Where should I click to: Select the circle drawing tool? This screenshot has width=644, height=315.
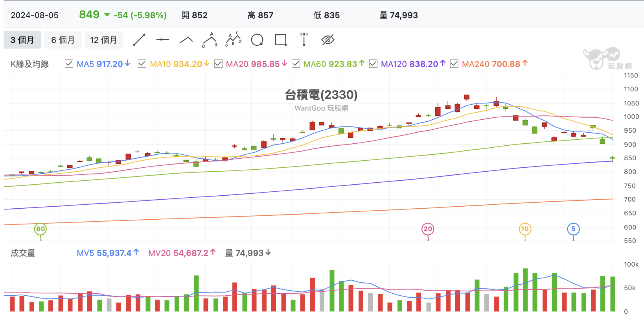[257, 40]
